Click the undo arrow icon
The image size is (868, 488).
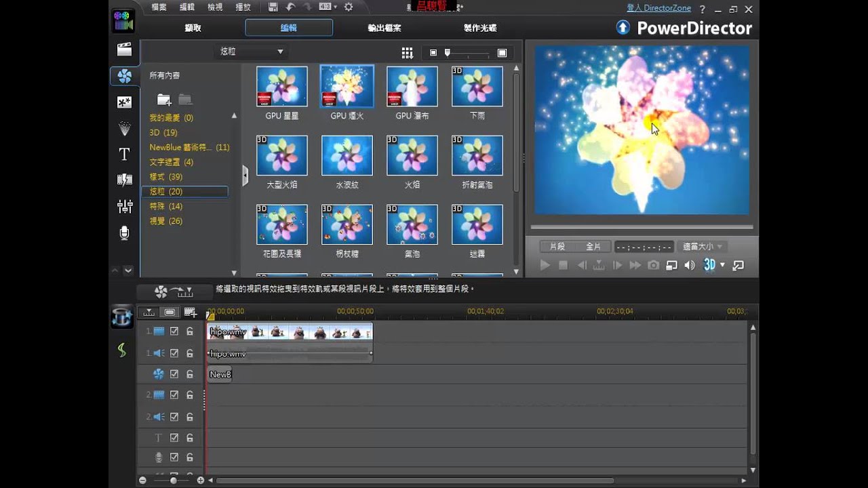290,7
